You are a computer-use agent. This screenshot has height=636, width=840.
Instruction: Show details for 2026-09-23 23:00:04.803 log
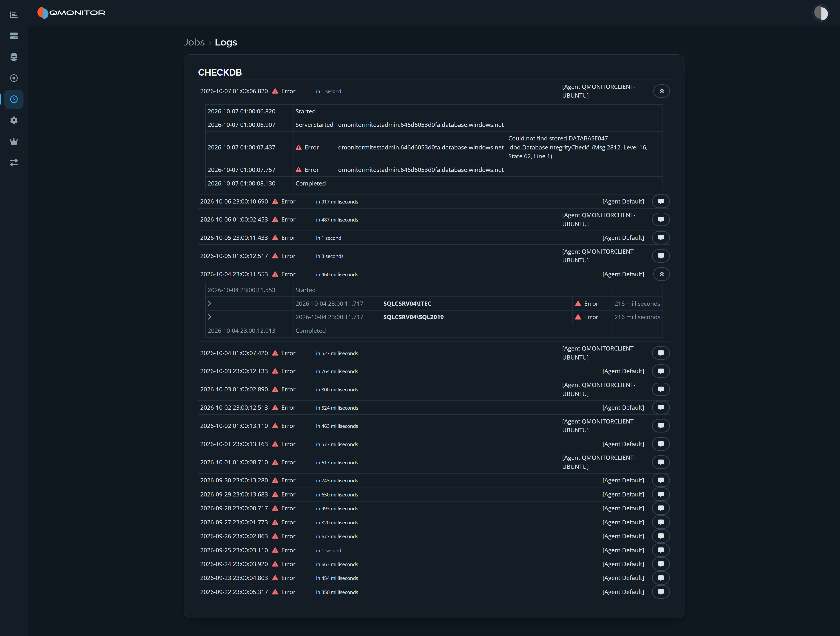(661, 578)
